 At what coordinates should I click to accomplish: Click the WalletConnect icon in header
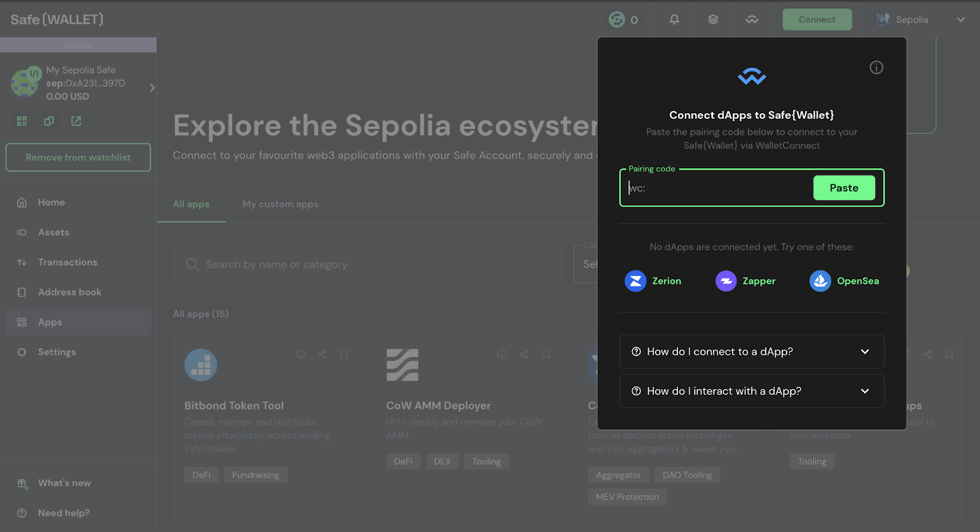(752, 20)
